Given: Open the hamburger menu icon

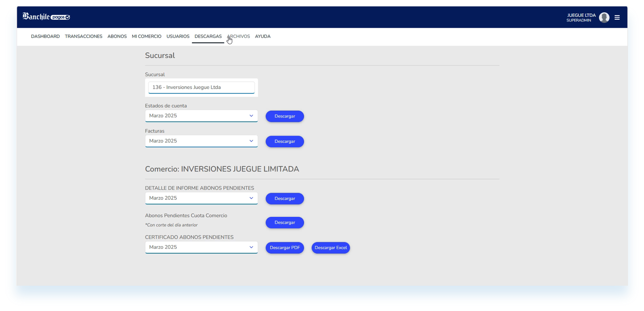Looking at the screenshot, I should pos(617,17).
